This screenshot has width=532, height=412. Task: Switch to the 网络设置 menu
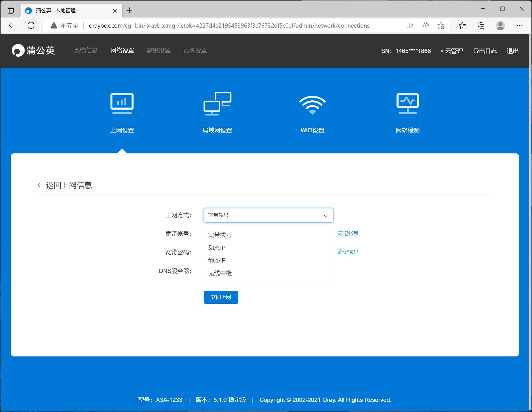(x=122, y=50)
